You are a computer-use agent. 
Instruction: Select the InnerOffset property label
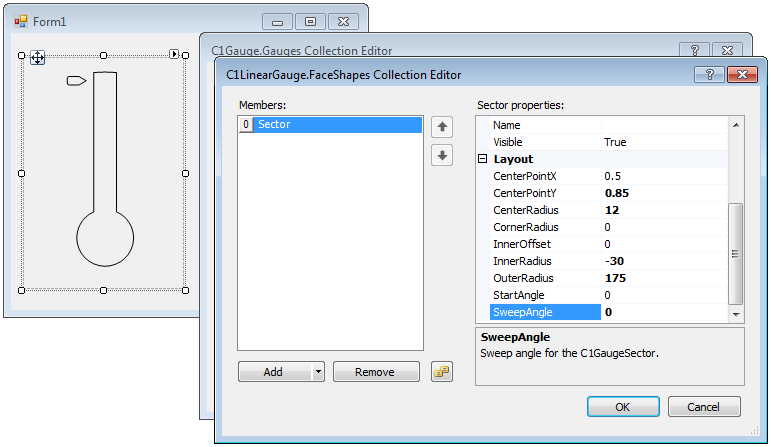[x=545, y=244]
